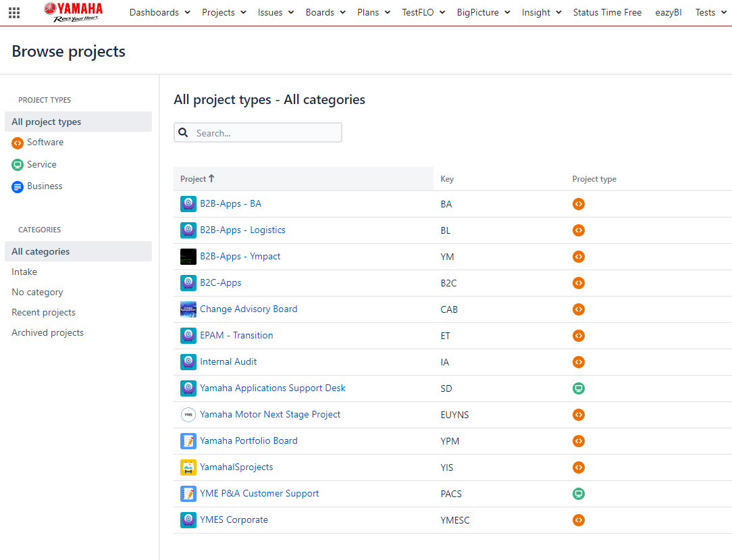
Task: Click the project search input field
Action: [x=258, y=132]
